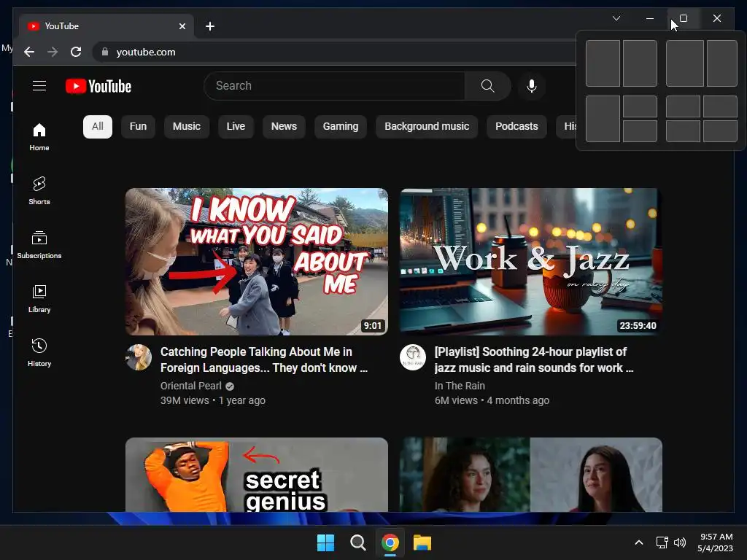This screenshot has width=747, height=560.
Task: Select the All filter chip
Action: click(x=98, y=127)
